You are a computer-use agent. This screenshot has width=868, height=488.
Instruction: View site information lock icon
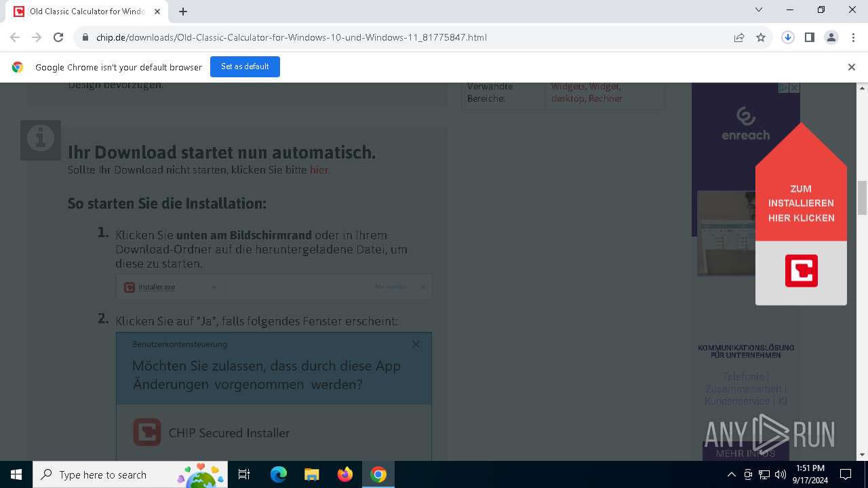point(85,37)
